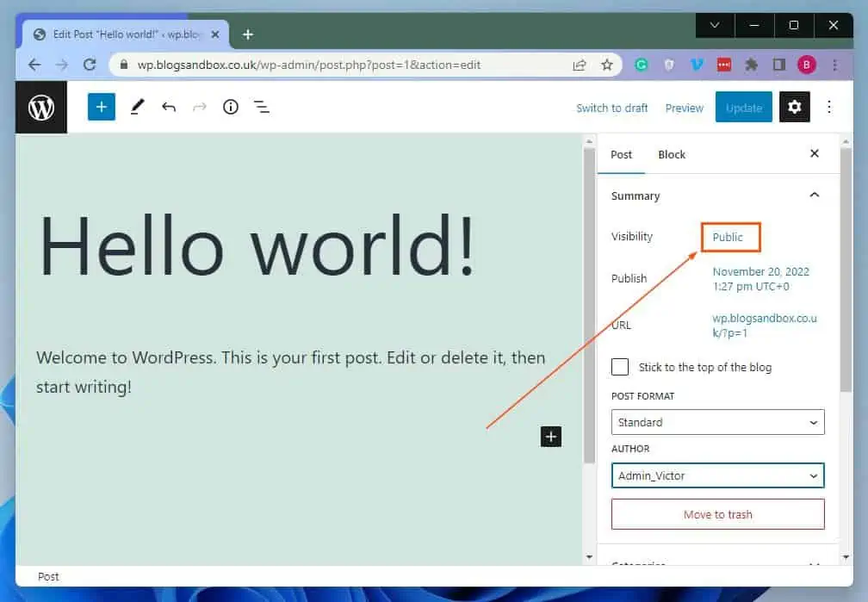Open the List View icon
The width and height of the screenshot is (868, 602).
tap(261, 107)
